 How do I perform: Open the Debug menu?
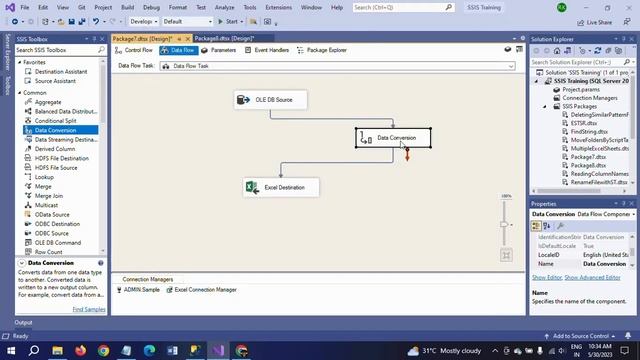coord(151,7)
